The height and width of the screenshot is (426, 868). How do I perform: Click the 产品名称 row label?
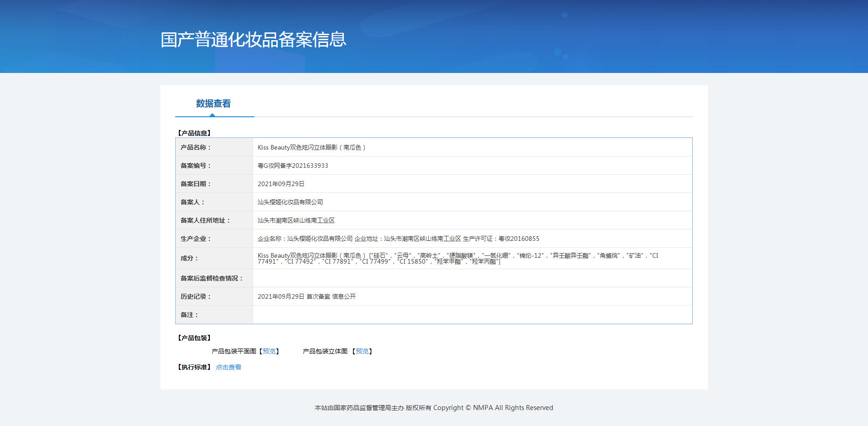point(196,147)
